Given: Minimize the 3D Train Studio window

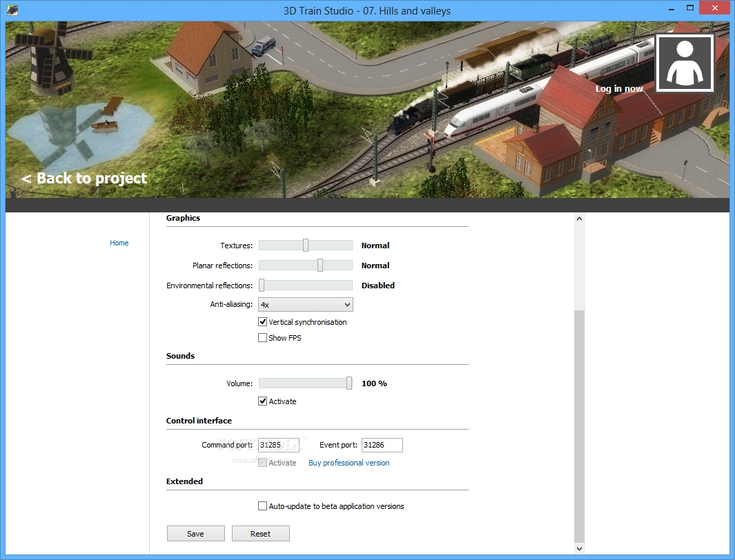Looking at the screenshot, I should [672, 8].
